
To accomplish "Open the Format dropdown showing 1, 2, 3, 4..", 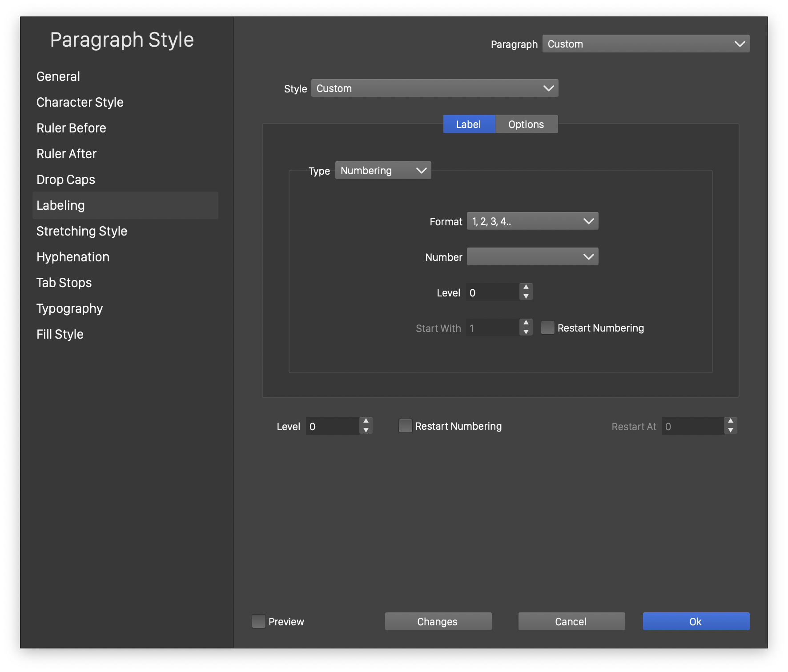I will pos(532,221).
